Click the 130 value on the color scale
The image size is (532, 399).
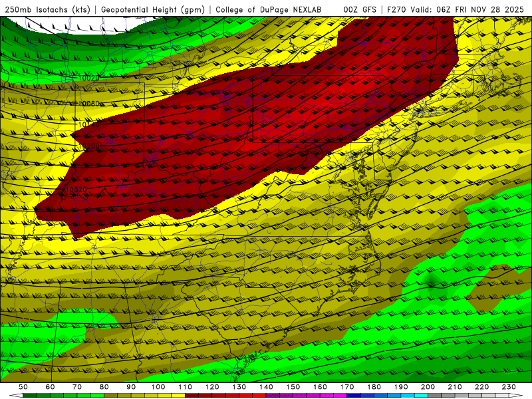pos(239,387)
